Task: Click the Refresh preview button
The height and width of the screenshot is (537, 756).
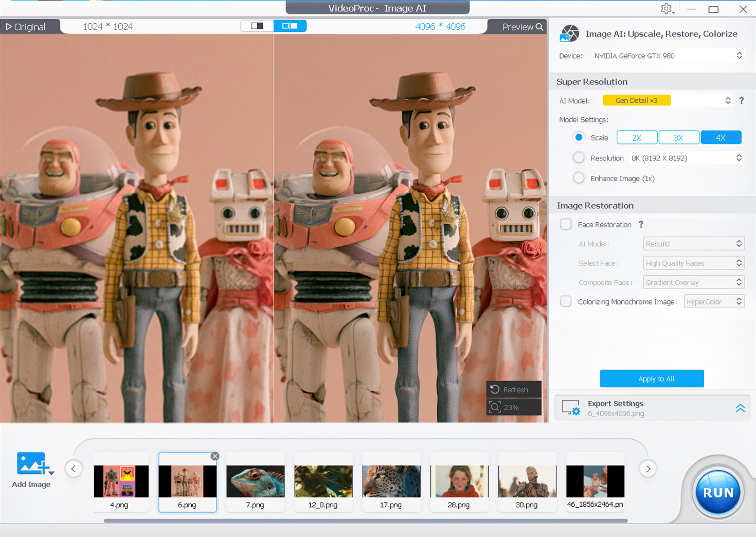Action: (514, 389)
